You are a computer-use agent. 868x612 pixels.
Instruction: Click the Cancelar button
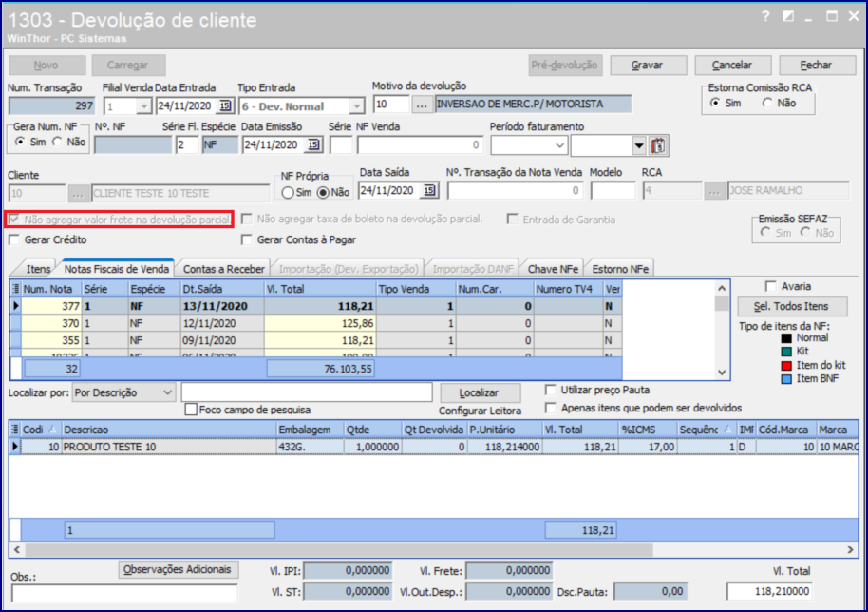pos(732,66)
